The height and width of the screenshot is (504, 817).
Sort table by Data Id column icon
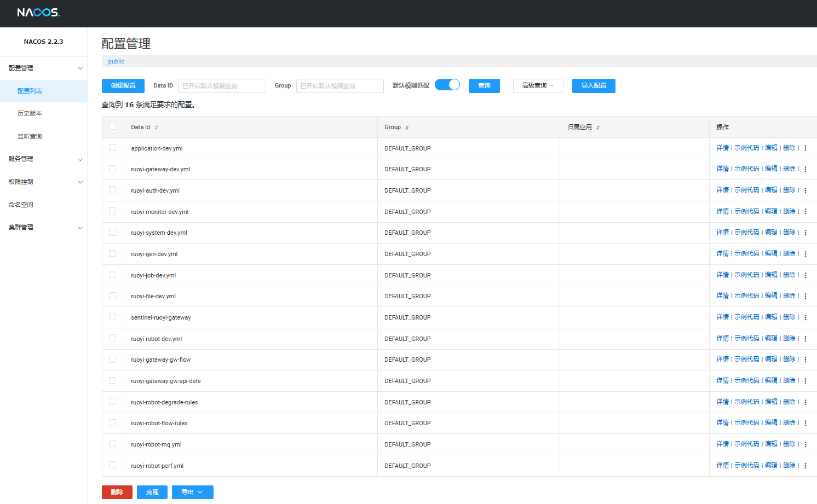(x=156, y=128)
